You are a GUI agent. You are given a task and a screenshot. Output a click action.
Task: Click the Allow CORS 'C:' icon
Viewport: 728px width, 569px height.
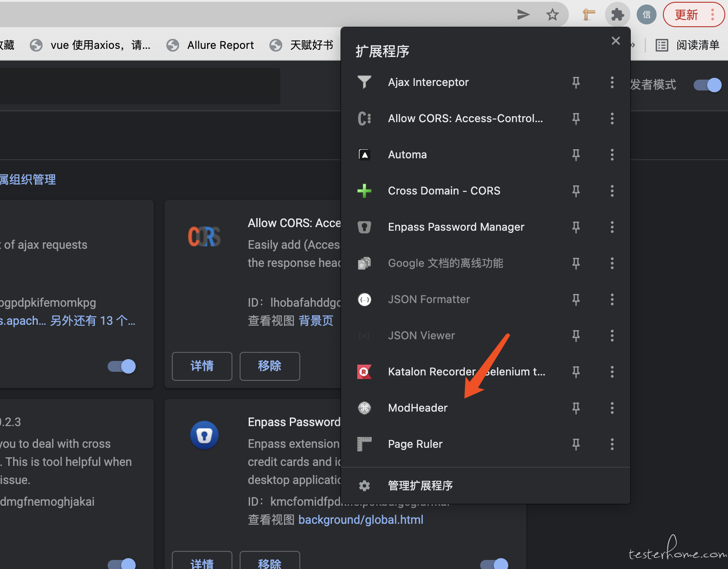[364, 119]
